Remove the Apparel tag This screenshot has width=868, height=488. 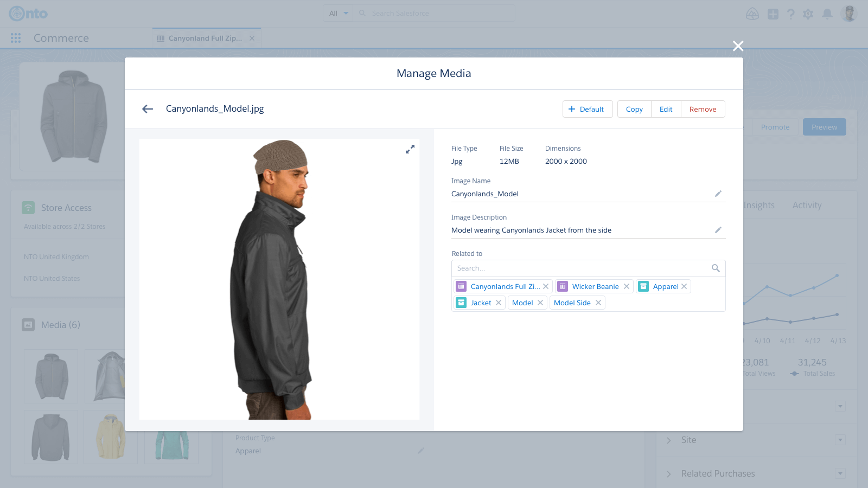(x=684, y=286)
